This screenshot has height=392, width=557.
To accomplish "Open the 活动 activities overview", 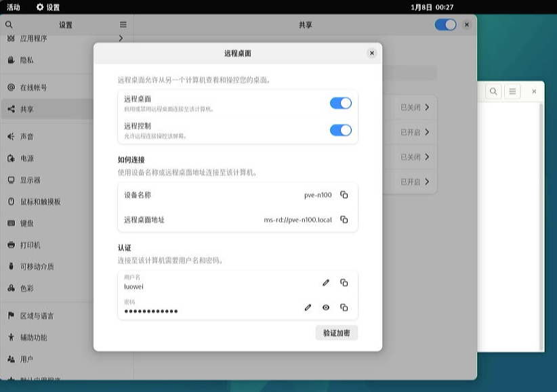I will pos(14,7).
